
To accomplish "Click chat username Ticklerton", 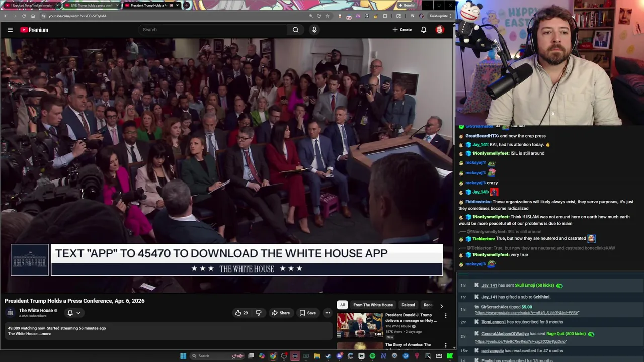I will click(x=484, y=239).
